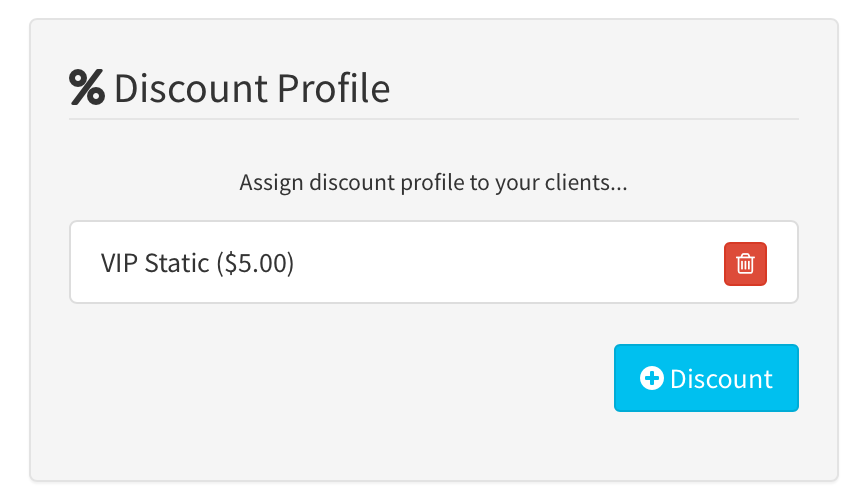Add a new discount with the Discount button
This screenshot has height=504, width=858.
(706, 378)
